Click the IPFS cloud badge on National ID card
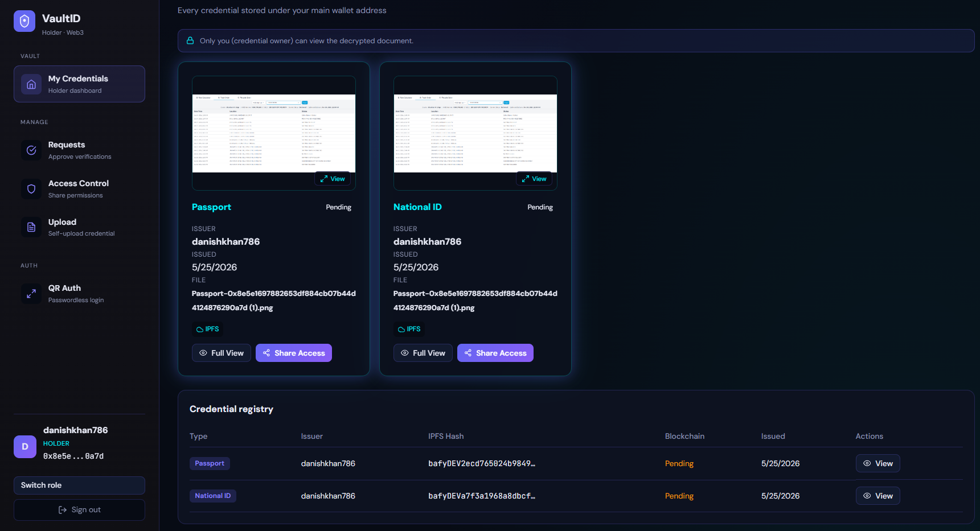Viewport: 980px width, 531px height. pos(409,329)
